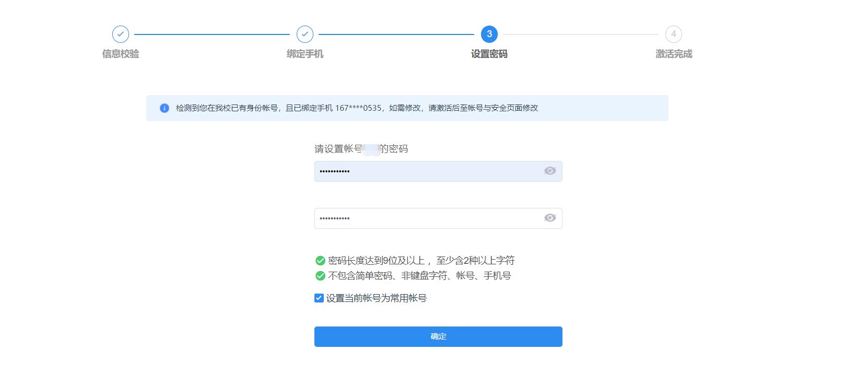Click the 信息校验 step label
The image size is (868, 373).
point(121,54)
